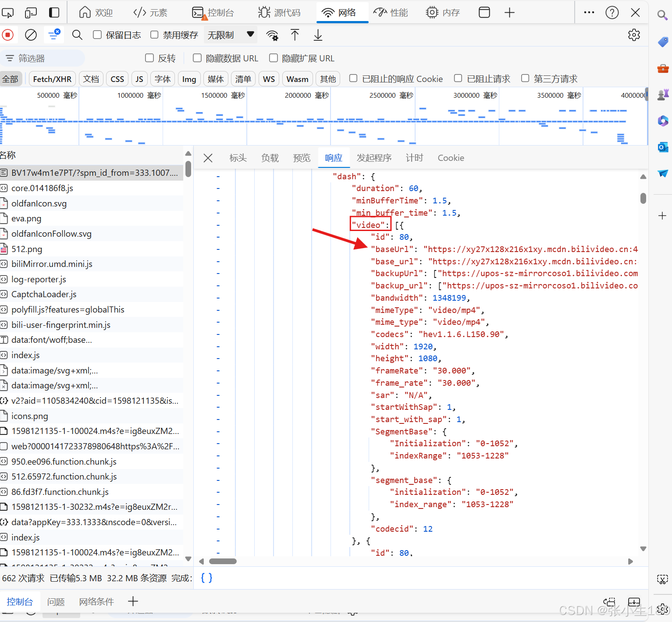Enable Preserve log (保留日志) checkbox
Viewport: 672px width, 622px height.
97,35
